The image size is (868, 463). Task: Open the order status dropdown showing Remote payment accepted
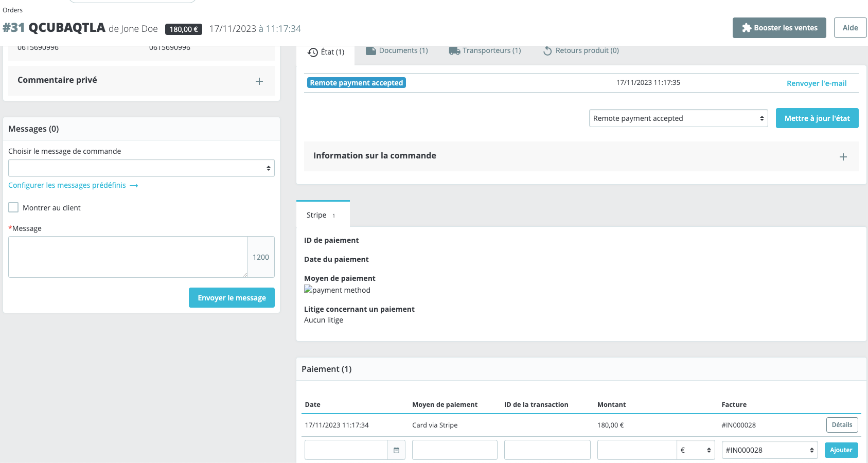[x=678, y=118]
